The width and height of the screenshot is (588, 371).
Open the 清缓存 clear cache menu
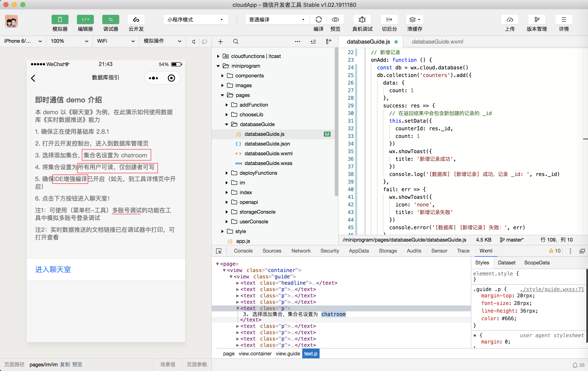pyautogui.click(x=415, y=19)
